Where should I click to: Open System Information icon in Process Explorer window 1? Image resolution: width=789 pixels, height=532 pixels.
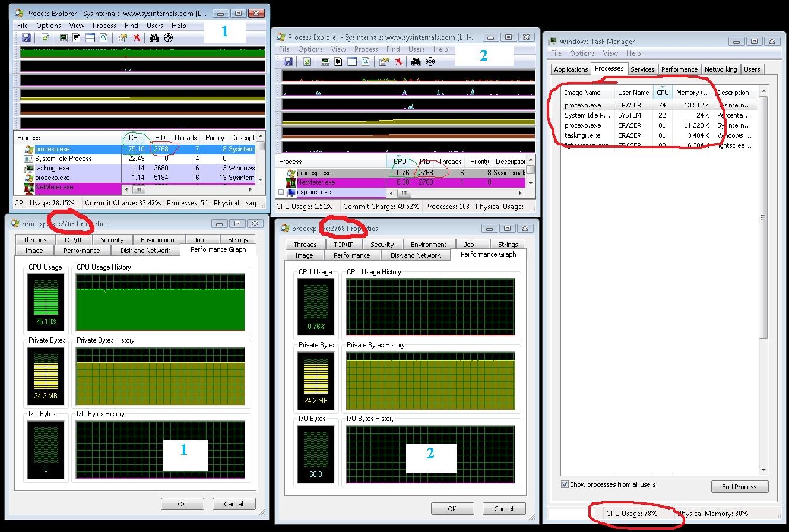point(64,37)
